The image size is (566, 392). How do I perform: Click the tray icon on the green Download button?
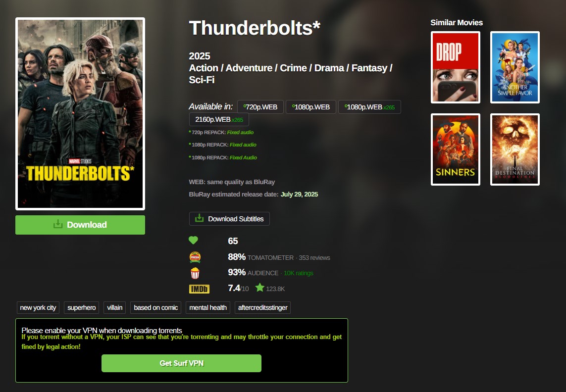58,224
